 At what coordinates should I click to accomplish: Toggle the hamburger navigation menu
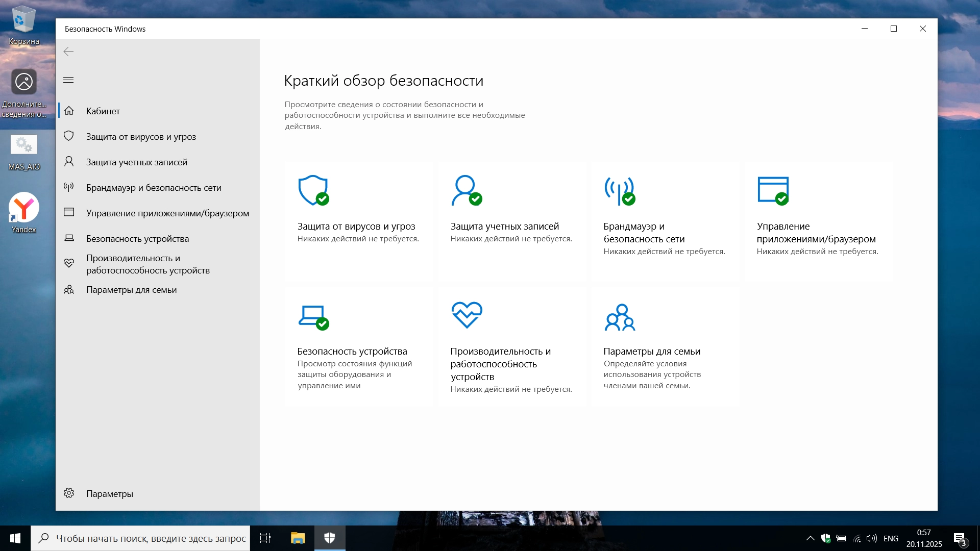68,80
